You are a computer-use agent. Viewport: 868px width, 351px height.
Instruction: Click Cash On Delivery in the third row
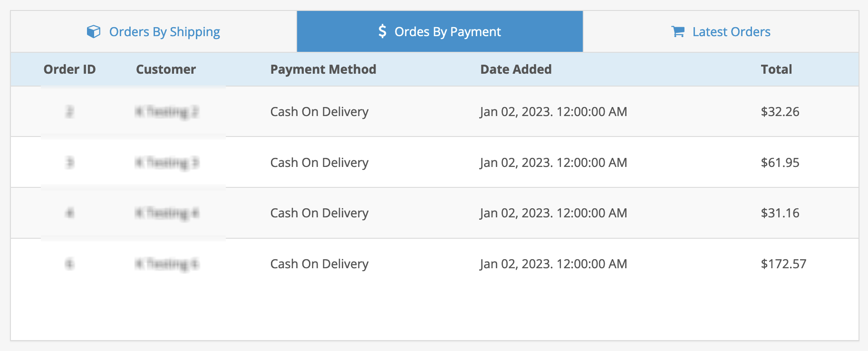click(x=319, y=213)
